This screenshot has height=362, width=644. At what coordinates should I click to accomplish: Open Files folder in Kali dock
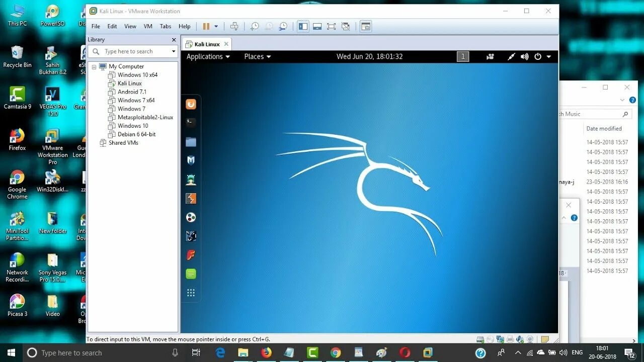pos(191,142)
